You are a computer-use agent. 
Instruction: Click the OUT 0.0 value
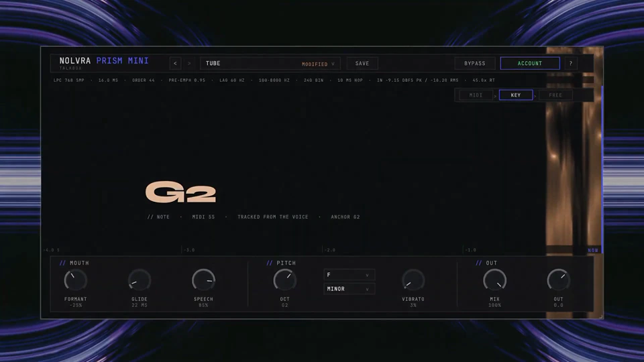pos(558,306)
